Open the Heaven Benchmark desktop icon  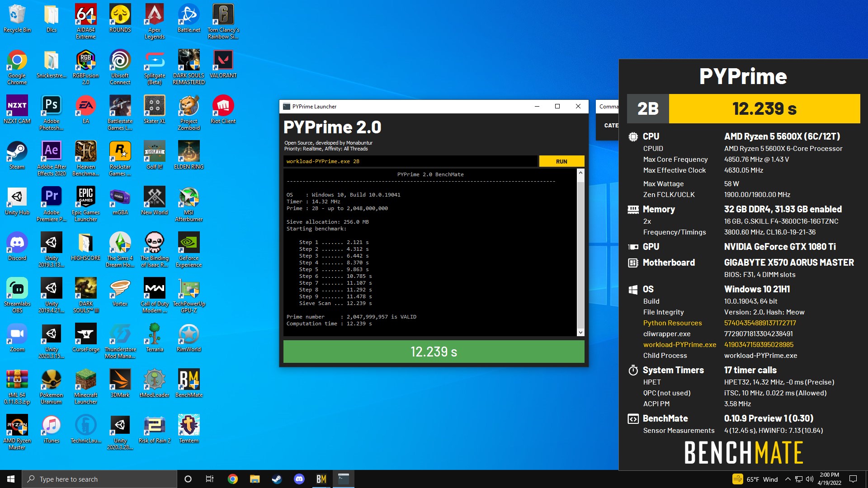pyautogui.click(x=86, y=158)
